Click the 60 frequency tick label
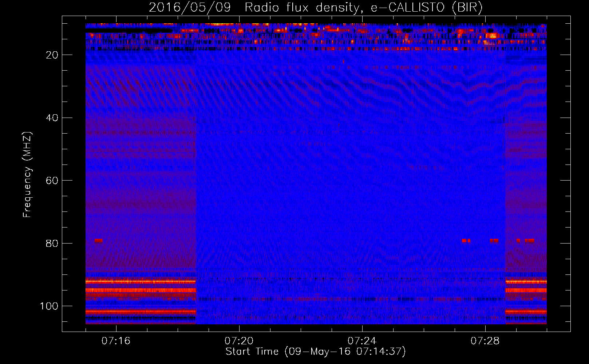 pyautogui.click(x=52, y=181)
